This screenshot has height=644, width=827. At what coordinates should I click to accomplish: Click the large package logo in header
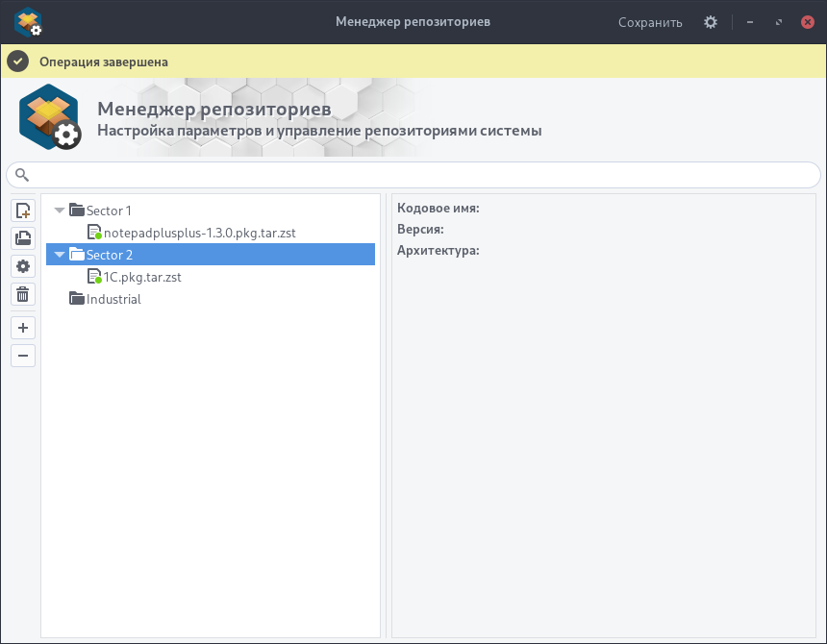[49, 117]
